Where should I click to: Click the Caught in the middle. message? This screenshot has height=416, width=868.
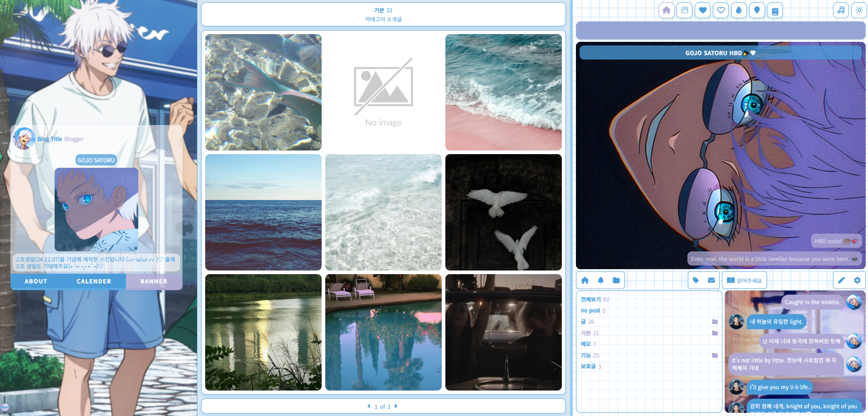click(812, 302)
